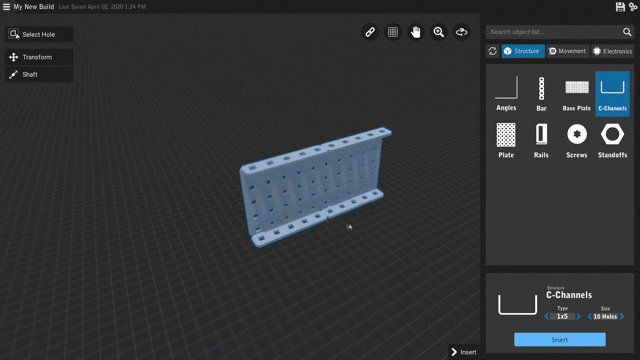Select the Bar part
Viewport: 640px width, 360px height.
pos(542,94)
